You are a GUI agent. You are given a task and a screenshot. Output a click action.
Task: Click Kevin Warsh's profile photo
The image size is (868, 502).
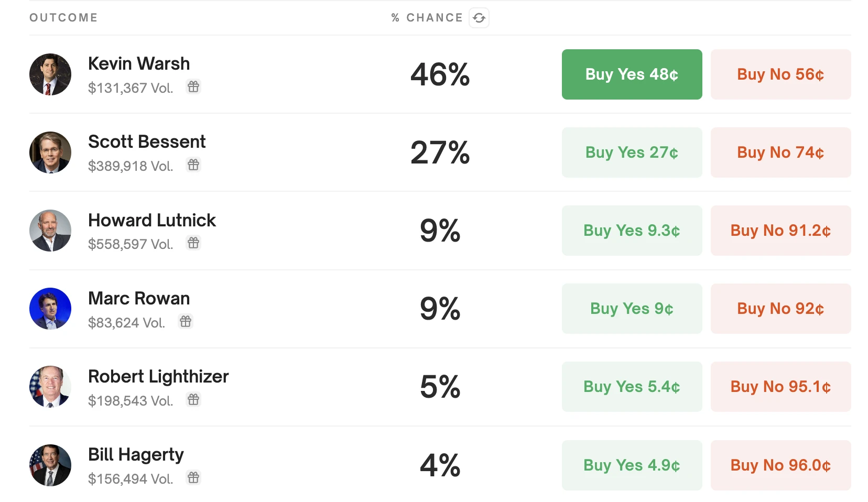pos(50,74)
